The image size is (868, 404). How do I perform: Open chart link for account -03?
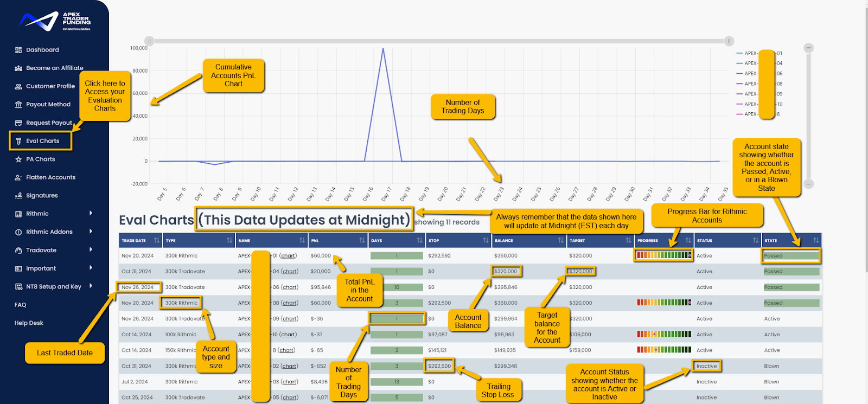point(290,382)
